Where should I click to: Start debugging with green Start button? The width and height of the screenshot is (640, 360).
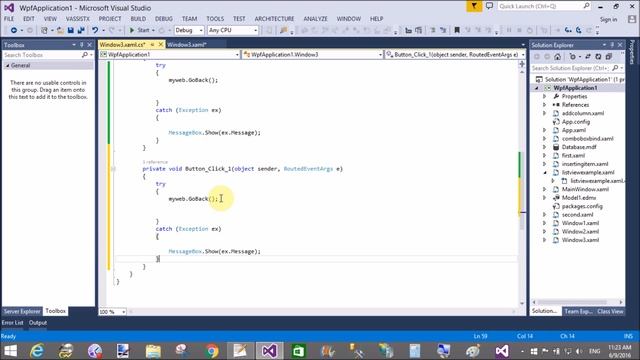tap(139, 30)
